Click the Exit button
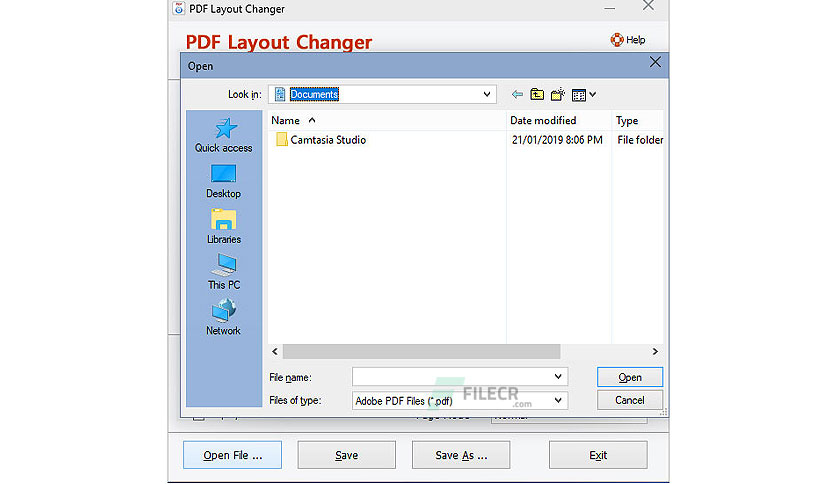The image size is (836, 484). click(598, 455)
